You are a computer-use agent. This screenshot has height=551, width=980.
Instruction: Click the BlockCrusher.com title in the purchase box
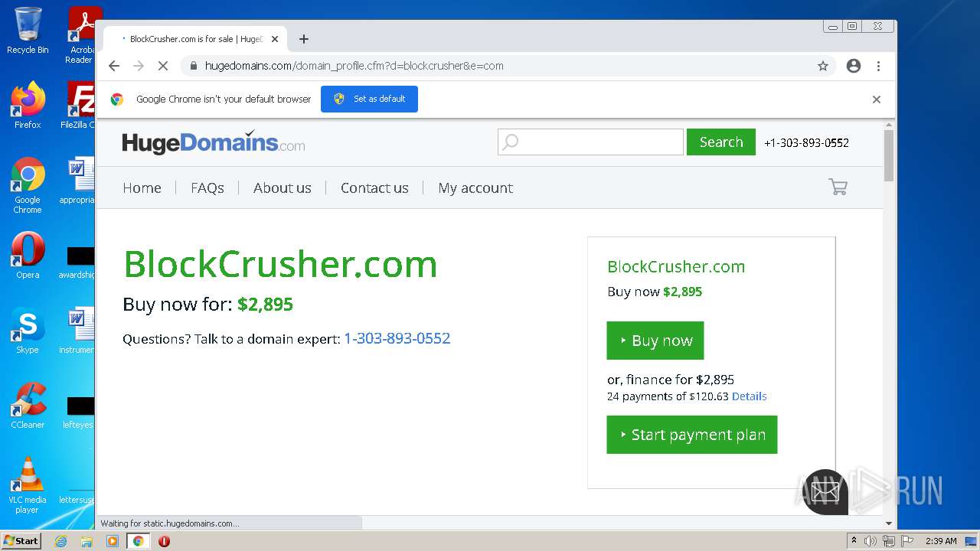coord(676,266)
